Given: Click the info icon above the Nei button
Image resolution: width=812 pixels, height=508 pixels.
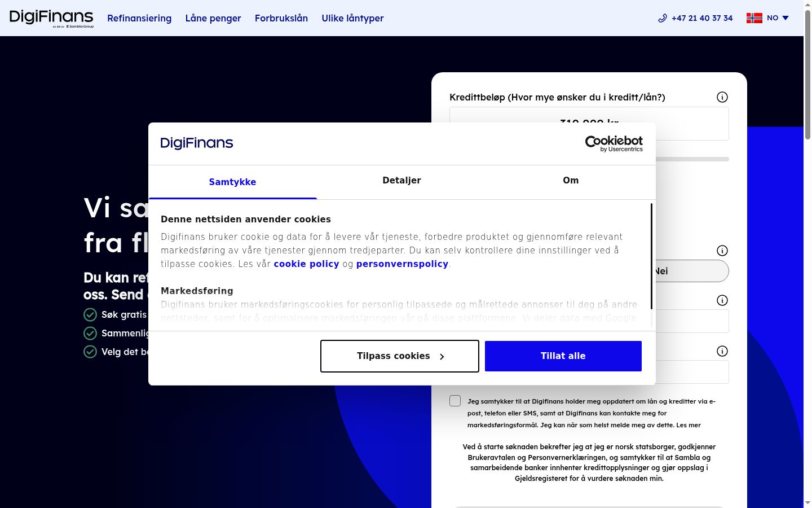Looking at the screenshot, I should point(722,251).
